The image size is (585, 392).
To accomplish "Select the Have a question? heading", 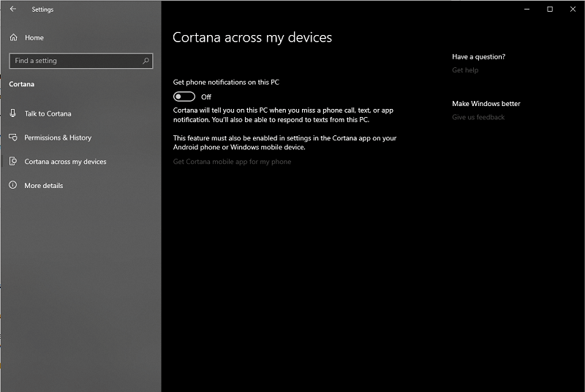I will click(x=479, y=57).
